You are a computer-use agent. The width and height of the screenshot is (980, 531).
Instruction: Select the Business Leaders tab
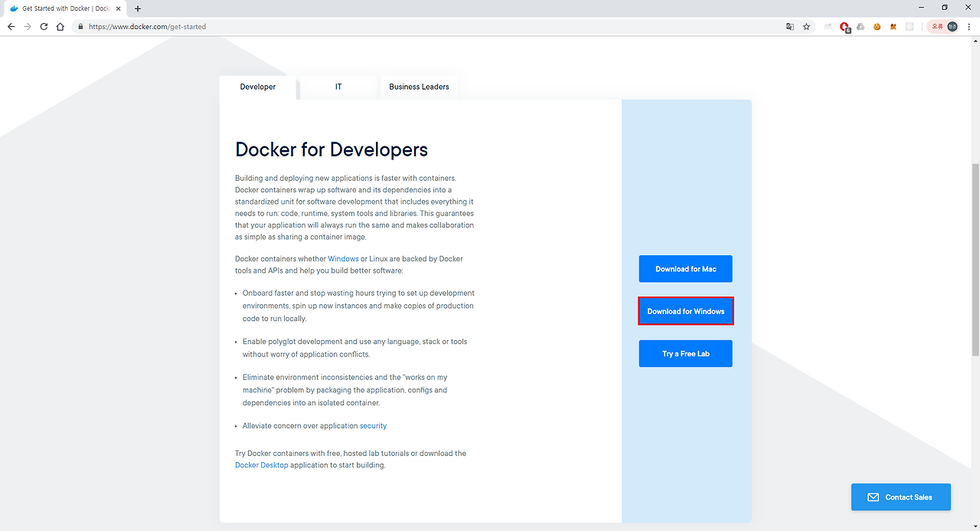pyautogui.click(x=419, y=87)
